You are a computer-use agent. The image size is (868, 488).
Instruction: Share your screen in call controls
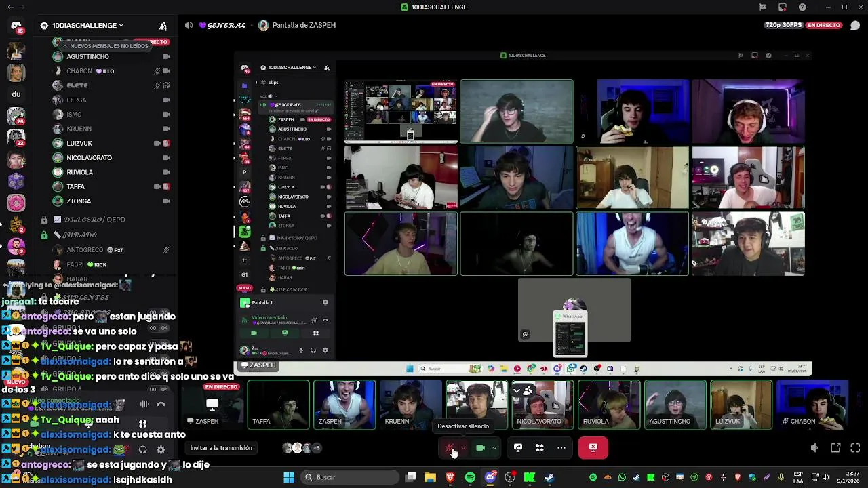pyautogui.click(x=518, y=447)
